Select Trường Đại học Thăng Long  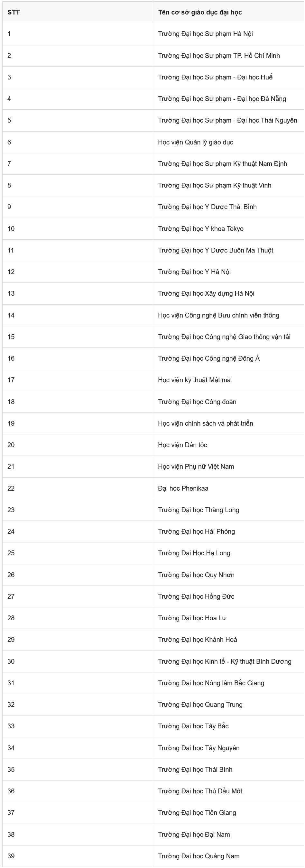coord(199,510)
